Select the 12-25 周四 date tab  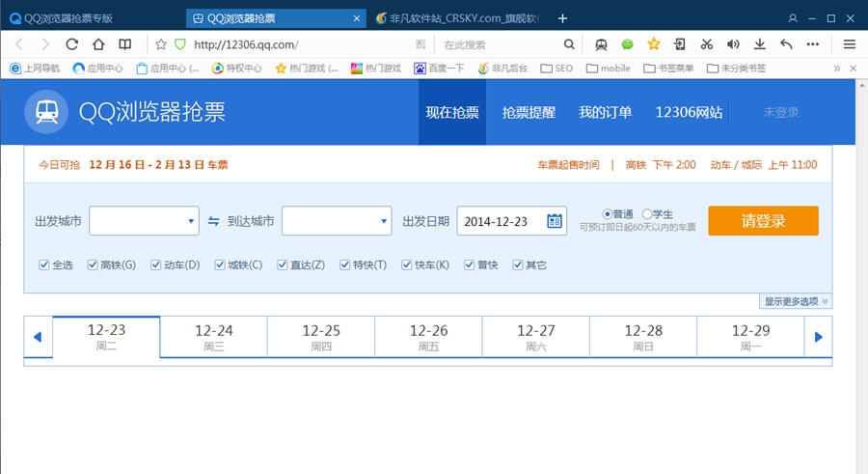[x=321, y=337]
